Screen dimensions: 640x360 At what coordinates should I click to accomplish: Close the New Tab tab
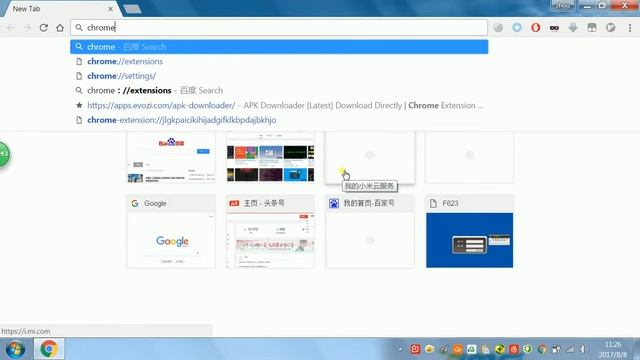[x=111, y=9]
